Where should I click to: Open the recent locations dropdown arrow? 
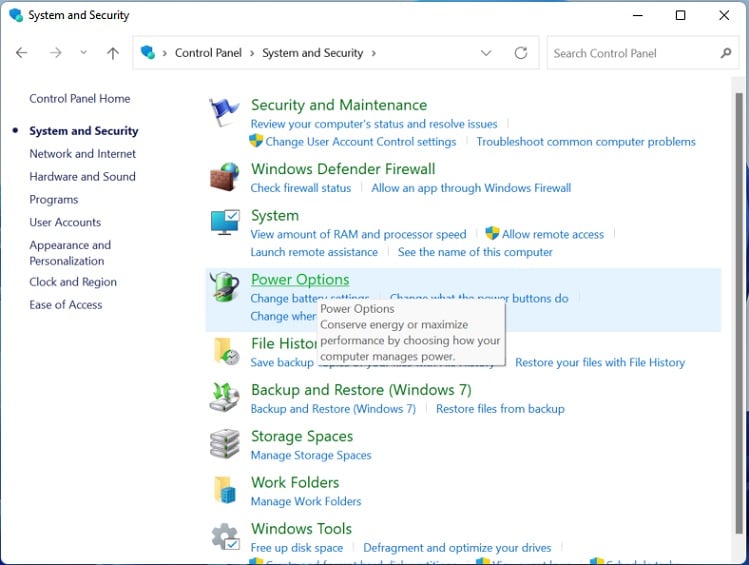tap(84, 53)
